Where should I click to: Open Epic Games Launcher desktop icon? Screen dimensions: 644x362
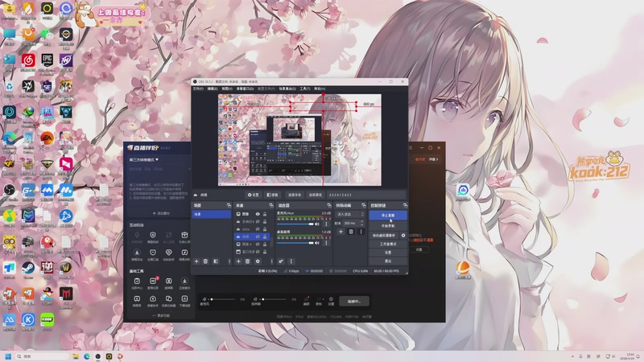47,62
